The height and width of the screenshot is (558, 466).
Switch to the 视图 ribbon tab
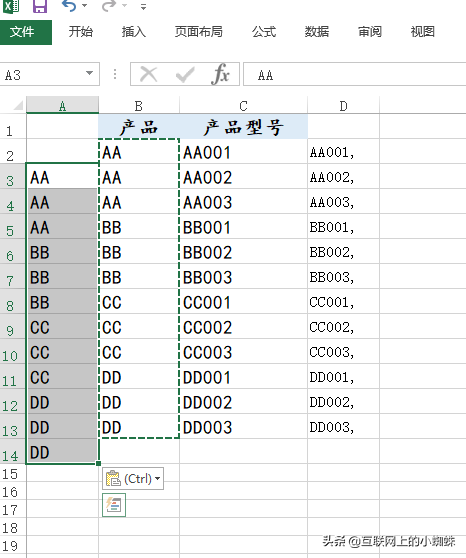(423, 32)
